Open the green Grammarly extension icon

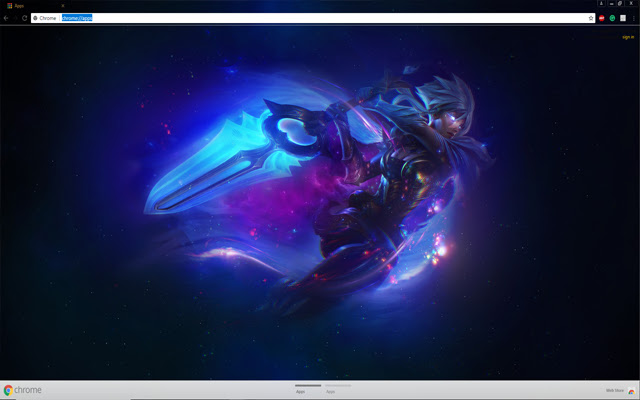pos(612,18)
